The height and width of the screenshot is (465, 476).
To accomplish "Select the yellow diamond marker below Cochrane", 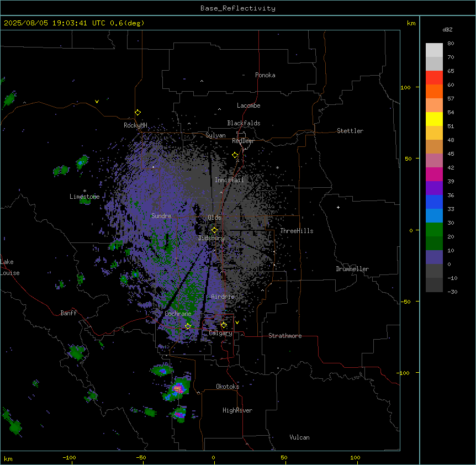I will click(188, 326).
